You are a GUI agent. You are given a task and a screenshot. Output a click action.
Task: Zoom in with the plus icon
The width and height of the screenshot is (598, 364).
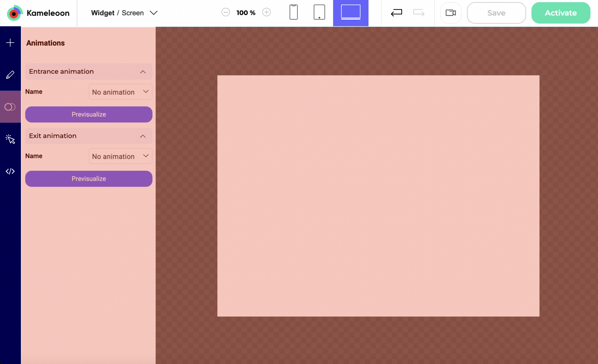[x=266, y=12]
